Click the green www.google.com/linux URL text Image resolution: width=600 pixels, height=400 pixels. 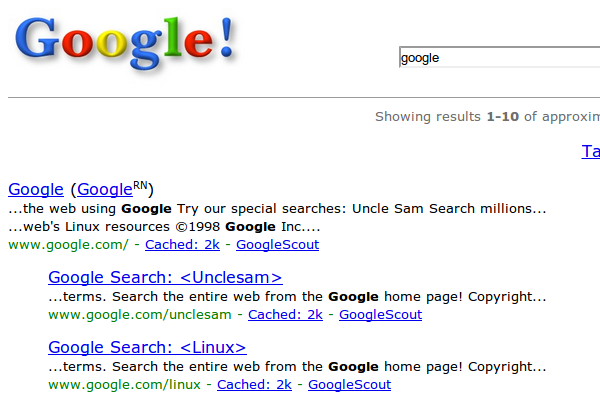(124, 385)
